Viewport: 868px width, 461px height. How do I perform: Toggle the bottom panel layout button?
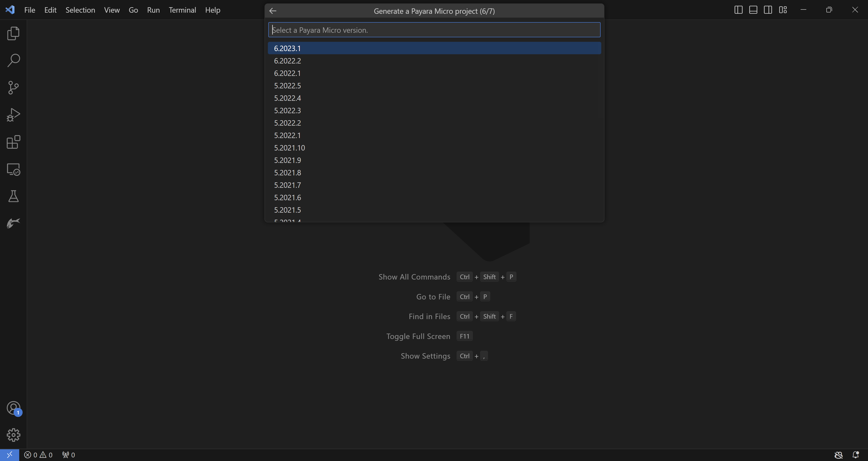[753, 10]
